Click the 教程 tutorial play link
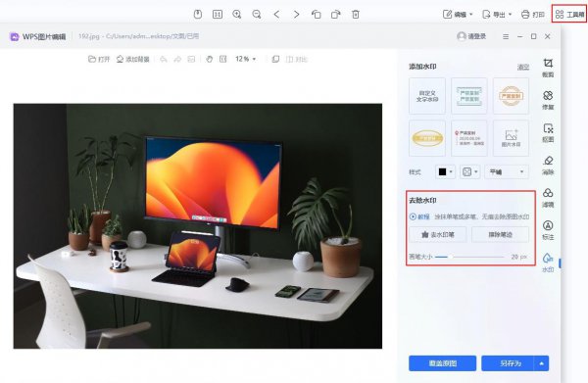 [x=419, y=216]
